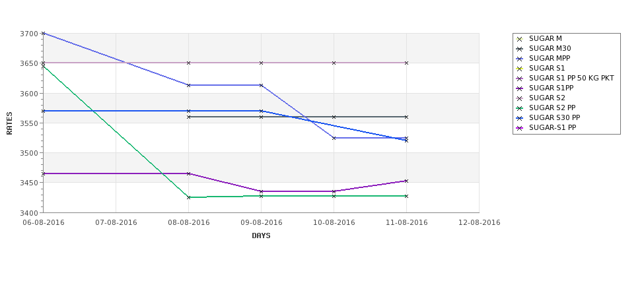644x283 pixels.
Task: Click the purple line point on 11-08-2016
Action: [406, 181]
